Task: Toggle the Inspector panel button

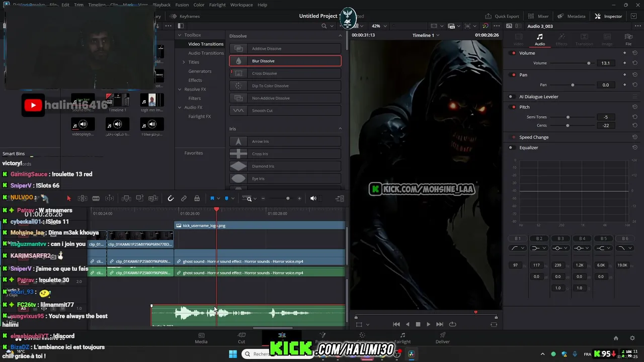Action: pyautogui.click(x=608, y=16)
